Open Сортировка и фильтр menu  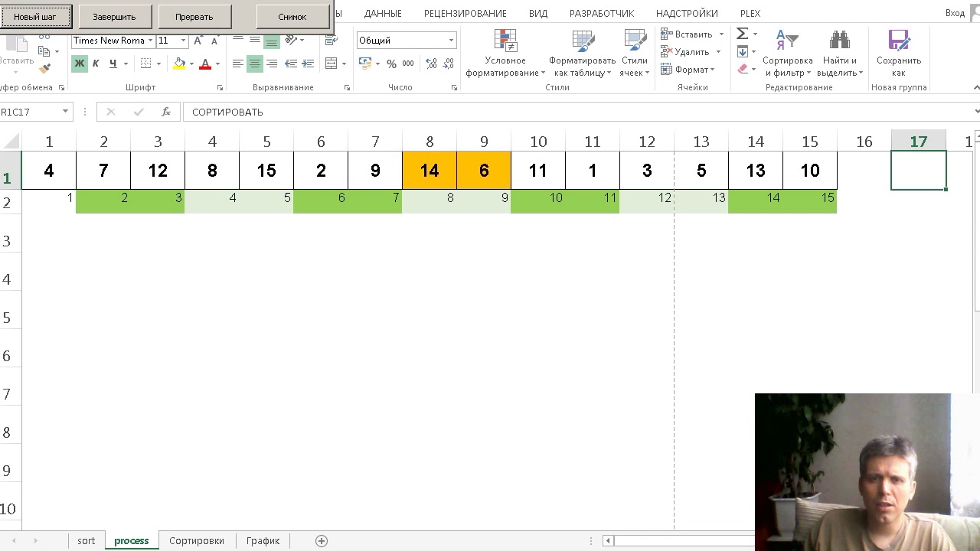click(x=788, y=54)
